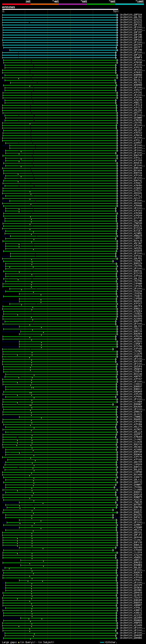Select the UniRef100_Q9FIM5 entry
This screenshot has height=644, width=146.
[x=131, y=37]
